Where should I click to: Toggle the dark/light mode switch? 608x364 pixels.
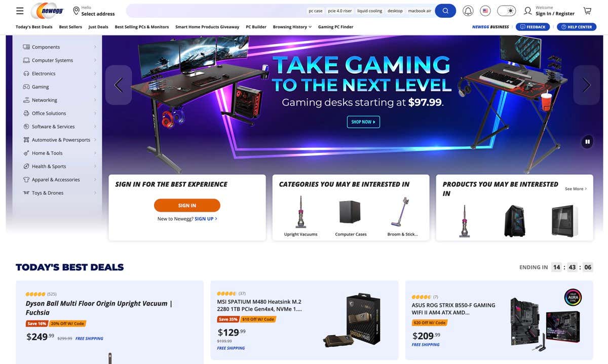[506, 11]
